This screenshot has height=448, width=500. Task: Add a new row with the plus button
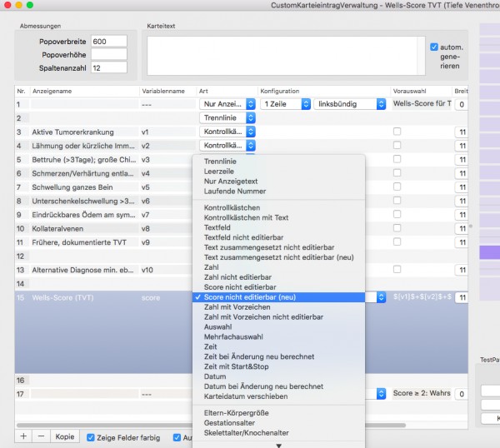pos(23,436)
